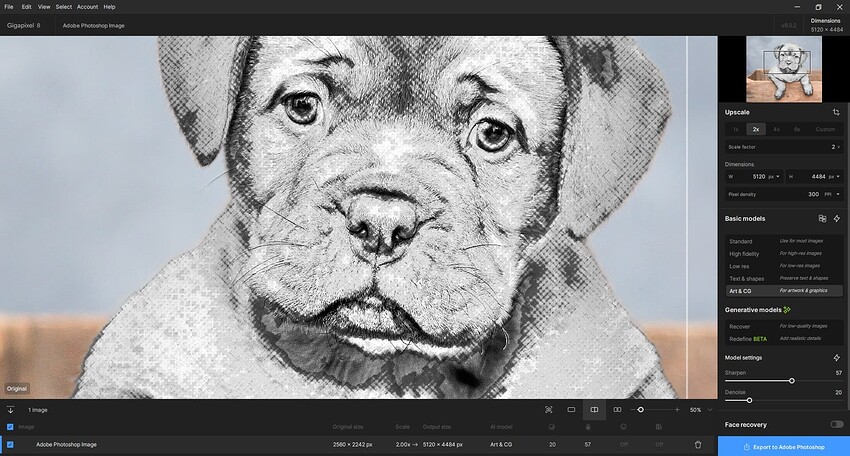Open the Account menu
The height and width of the screenshot is (456, 850).
pyautogui.click(x=87, y=7)
